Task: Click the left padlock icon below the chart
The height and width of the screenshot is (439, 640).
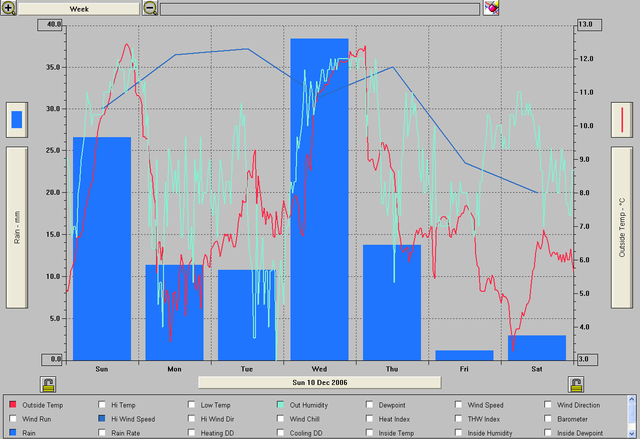Action: (48, 384)
